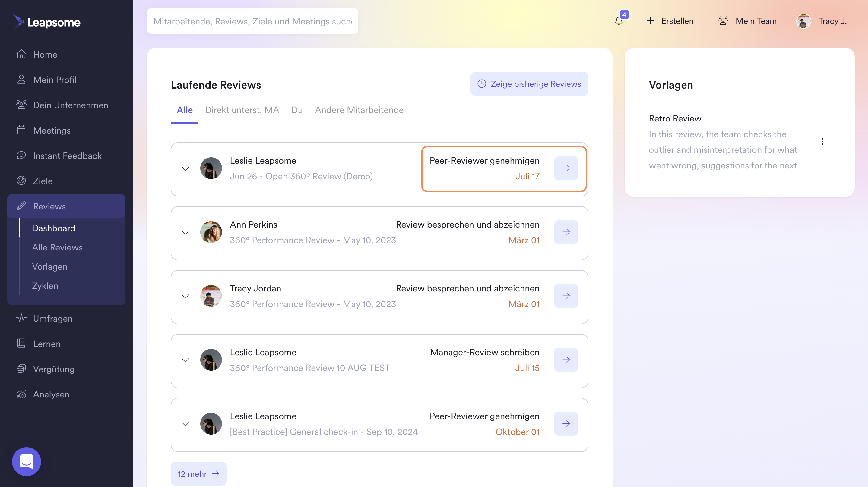868x487 pixels.
Task: Click the 12 mehr button
Action: (198, 473)
